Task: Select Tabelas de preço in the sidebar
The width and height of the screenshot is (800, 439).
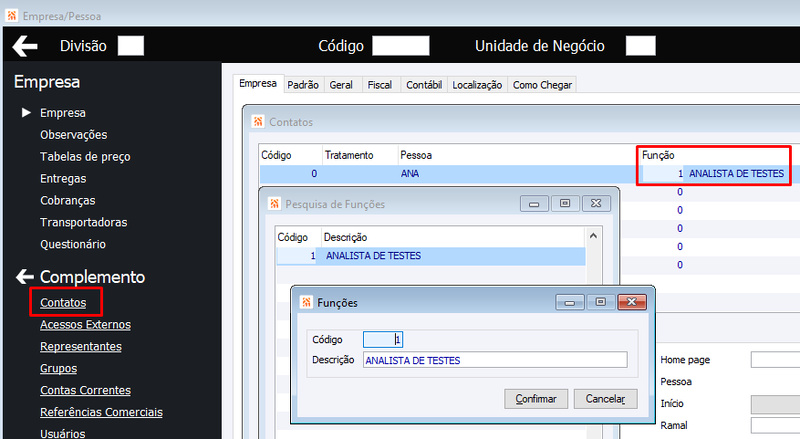Action: point(85,157)
